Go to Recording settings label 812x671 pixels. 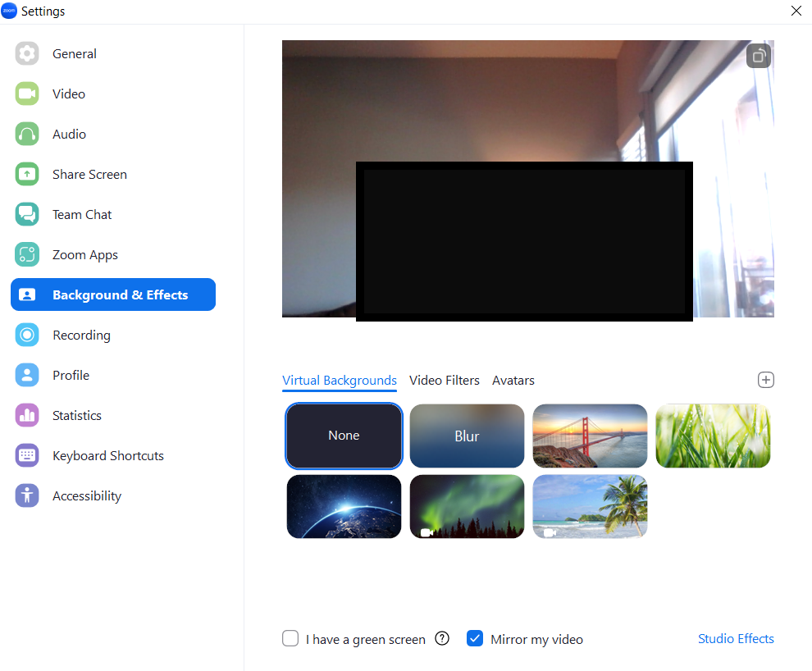(81, 335)
